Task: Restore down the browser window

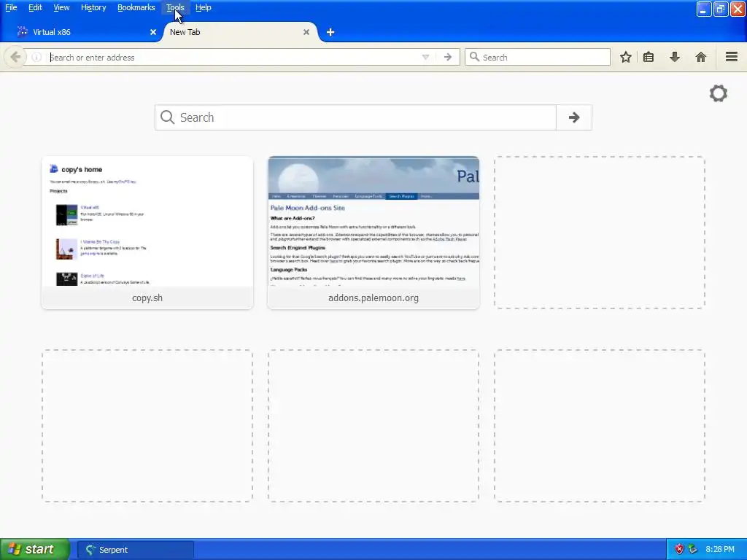Action: [x=720, y=9]
